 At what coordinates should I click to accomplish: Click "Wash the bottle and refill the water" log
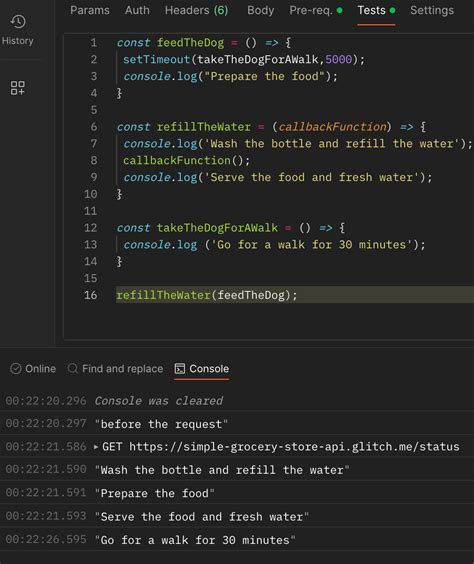[222, 470]
